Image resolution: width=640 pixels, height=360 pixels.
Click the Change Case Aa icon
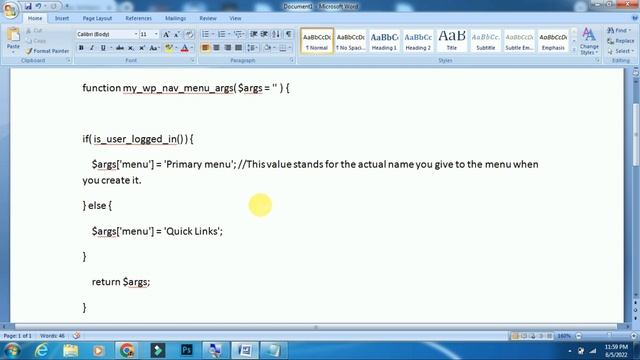pos(153,48)
